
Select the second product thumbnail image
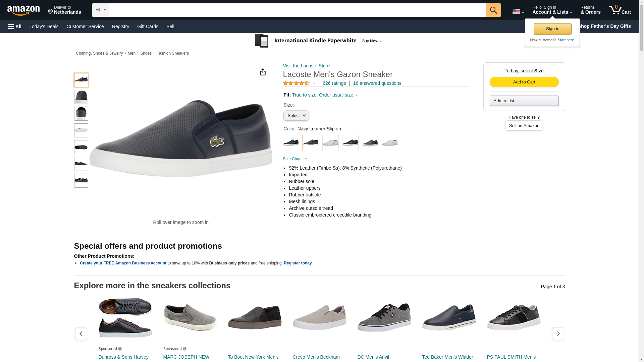(x=81, y=97)
